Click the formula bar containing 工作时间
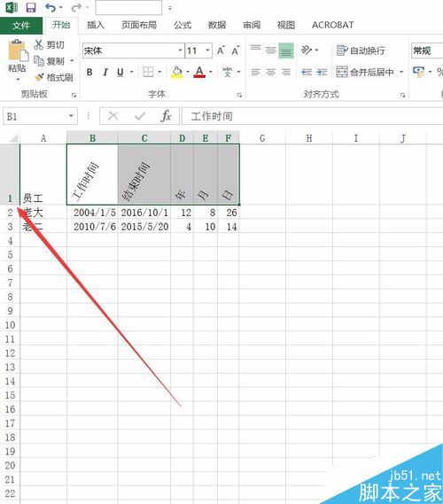The width and height of the screenshot is (443, 504). (x=312, y=116)
